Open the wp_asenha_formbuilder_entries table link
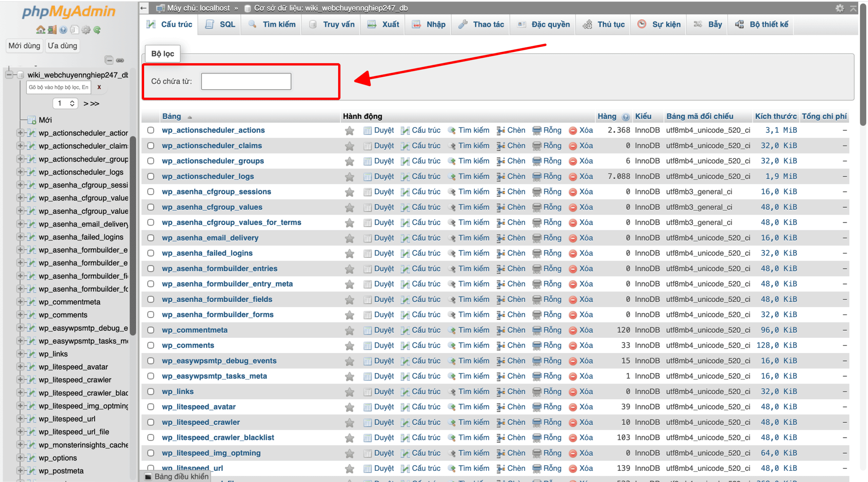868x482 pixels. click(x=219, y=269)
